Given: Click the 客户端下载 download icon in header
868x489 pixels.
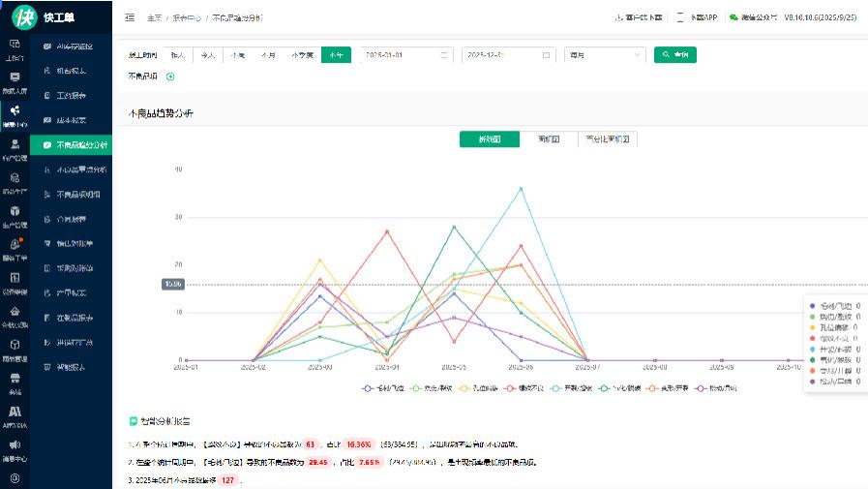Looking at the screenshot, I should click(x=619, y=17).
